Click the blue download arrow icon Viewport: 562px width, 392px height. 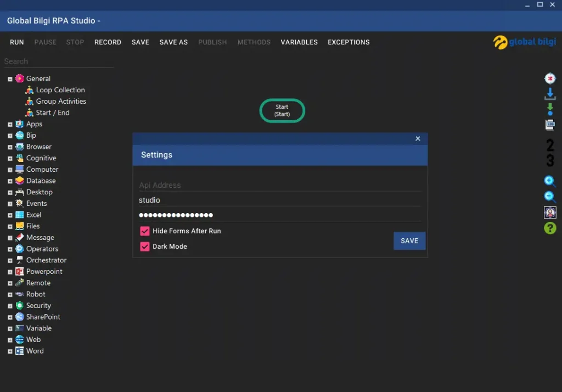click(550, 93)
